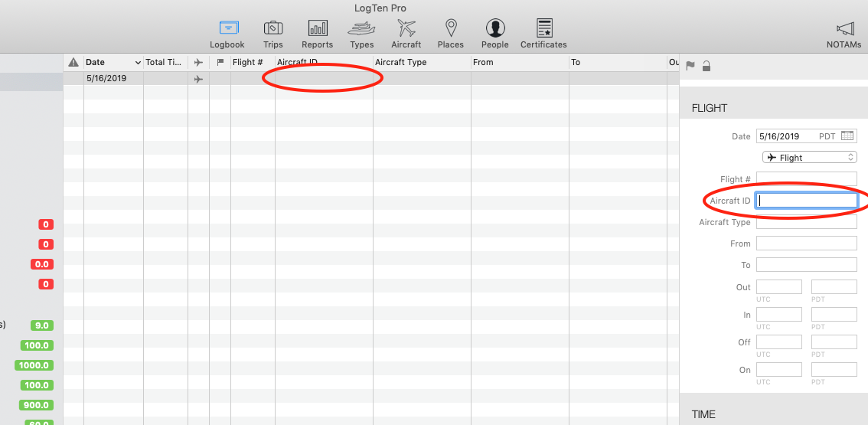Click the From column header
Viewport: 868px width, 425px height.
click(x=520, y=62)
